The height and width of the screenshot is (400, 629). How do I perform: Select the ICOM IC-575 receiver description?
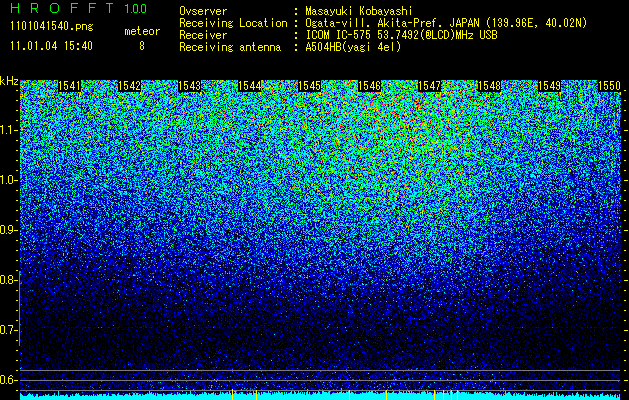402,35
